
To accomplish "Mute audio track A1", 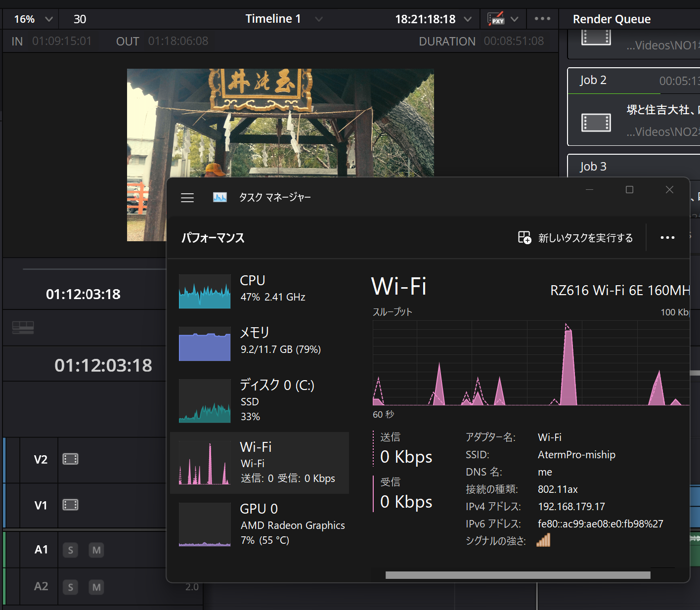I will pos(96,550).
